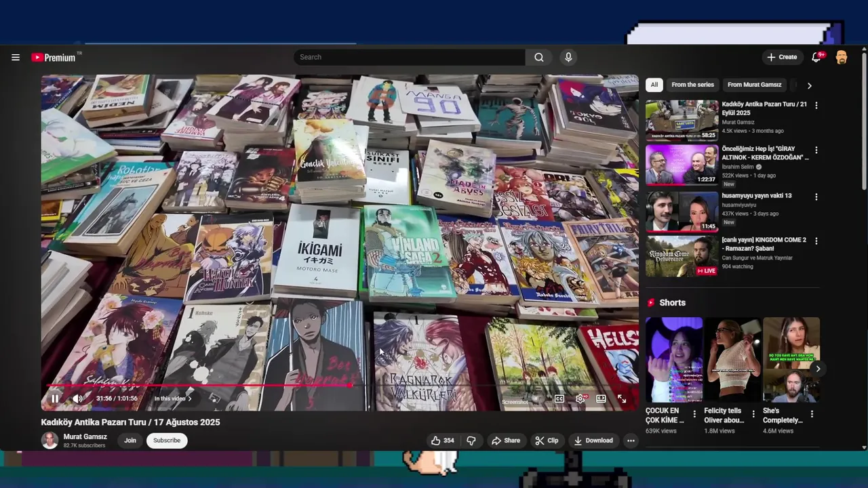Screen dimensions: 868x488
Task: Join the Murat Gamsız channel
Action: (x=130, y=441)
